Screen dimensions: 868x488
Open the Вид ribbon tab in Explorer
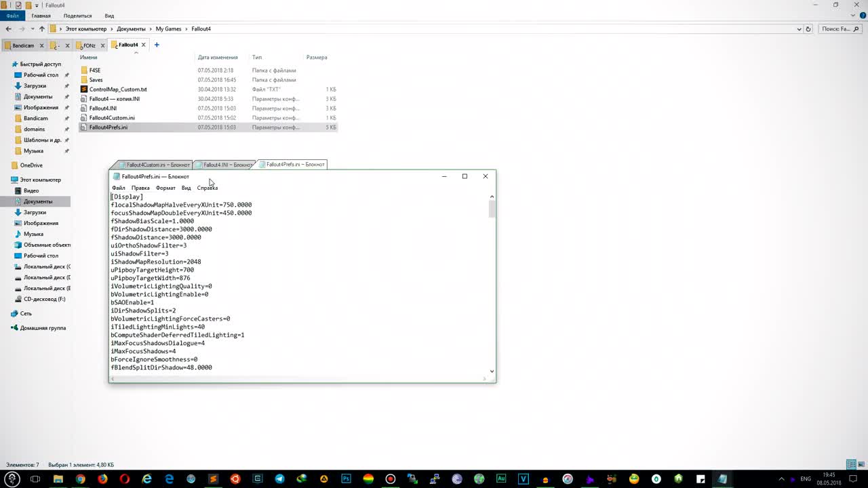click(109, 16)
